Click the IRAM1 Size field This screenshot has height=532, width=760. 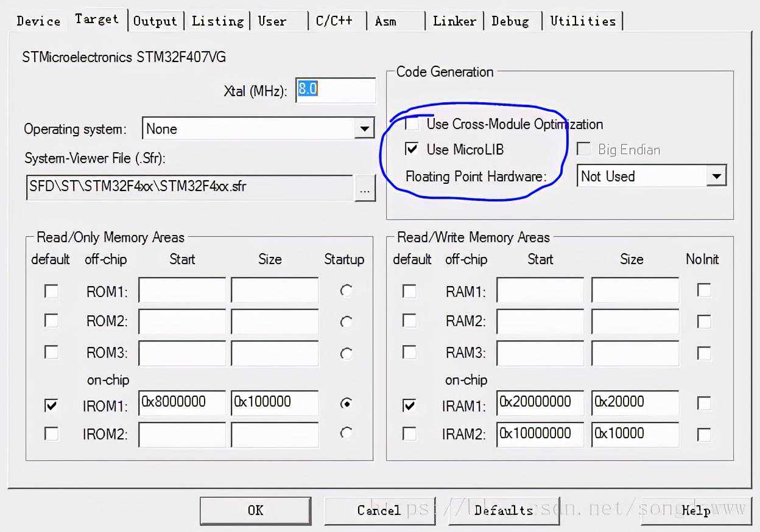[635, 402]
